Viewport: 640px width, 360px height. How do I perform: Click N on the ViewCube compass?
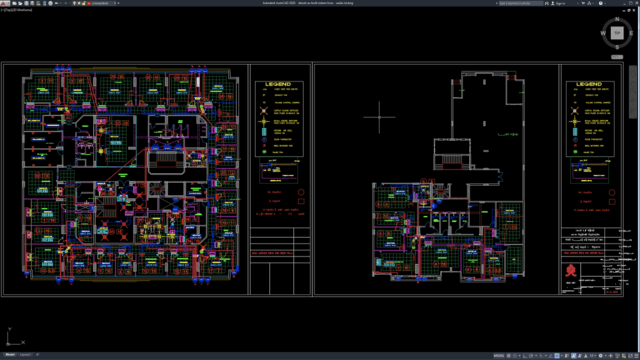(617, 19)
